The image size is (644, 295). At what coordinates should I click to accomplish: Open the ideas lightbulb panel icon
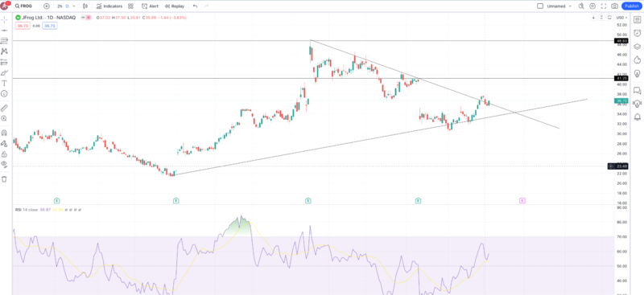pyautogui.click(x=637, y=73)
